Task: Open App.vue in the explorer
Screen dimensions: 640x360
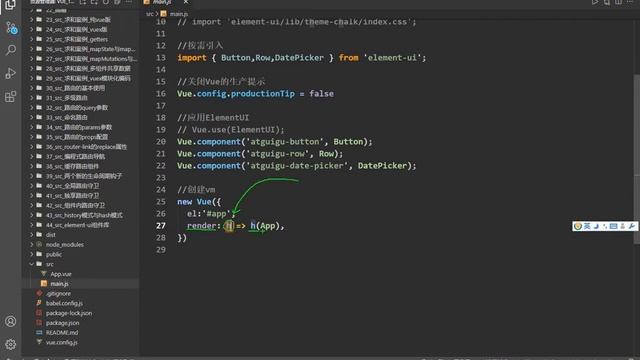Action: point(61,274)
